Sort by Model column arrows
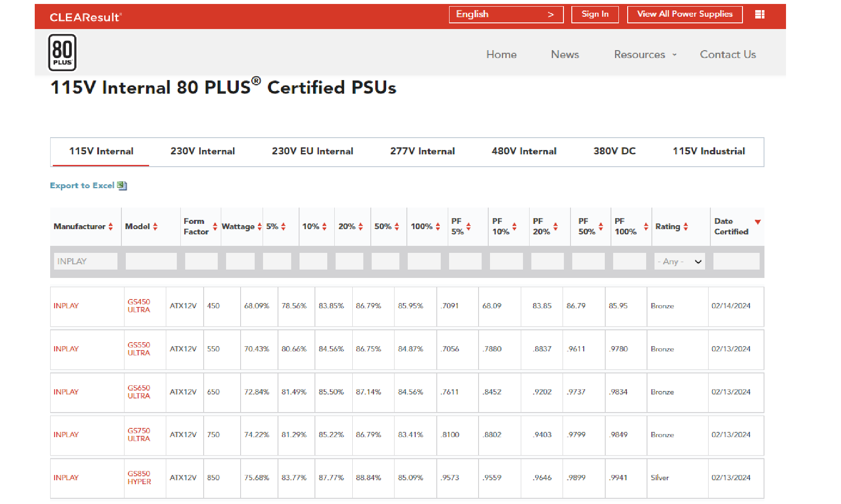841x504 pixels. coord(155,226)
